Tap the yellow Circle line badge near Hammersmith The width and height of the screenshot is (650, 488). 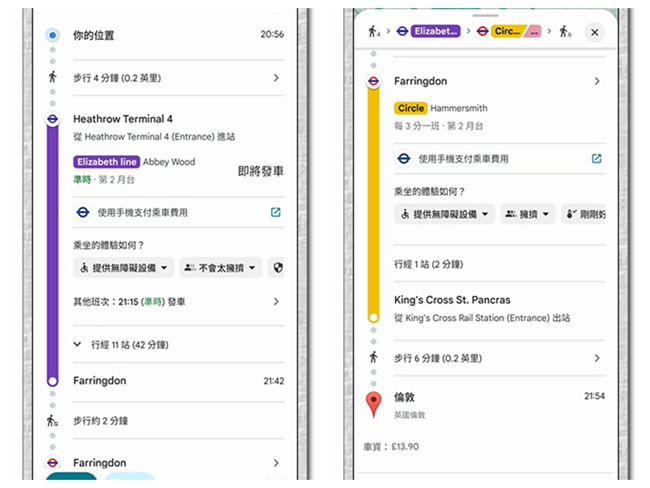410,108
